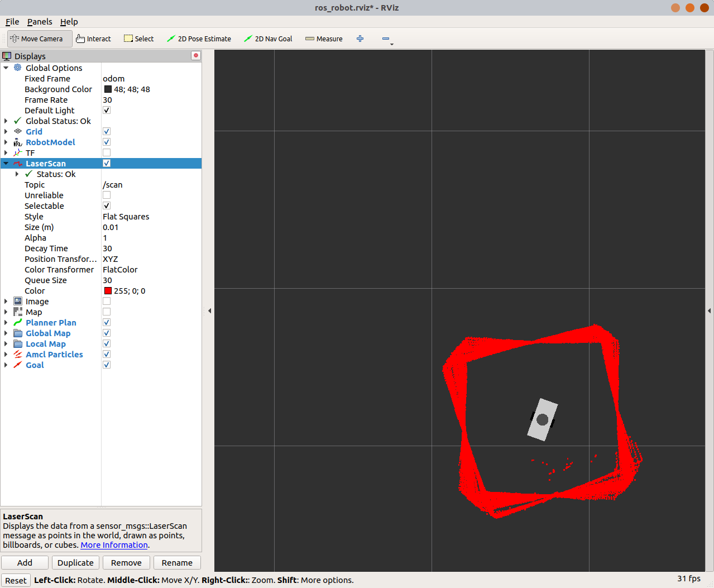
Task: Select the Move Camera tool
Action: click(x=40, y=39)
